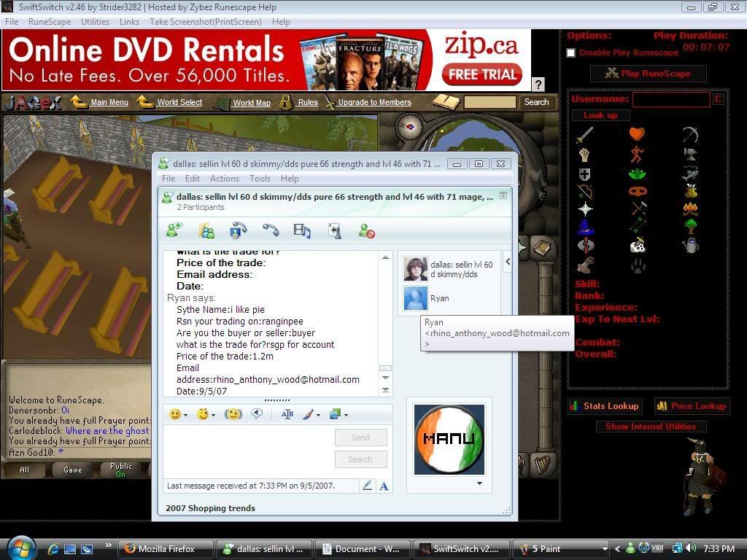Send a nudge in Messenger

233,414
